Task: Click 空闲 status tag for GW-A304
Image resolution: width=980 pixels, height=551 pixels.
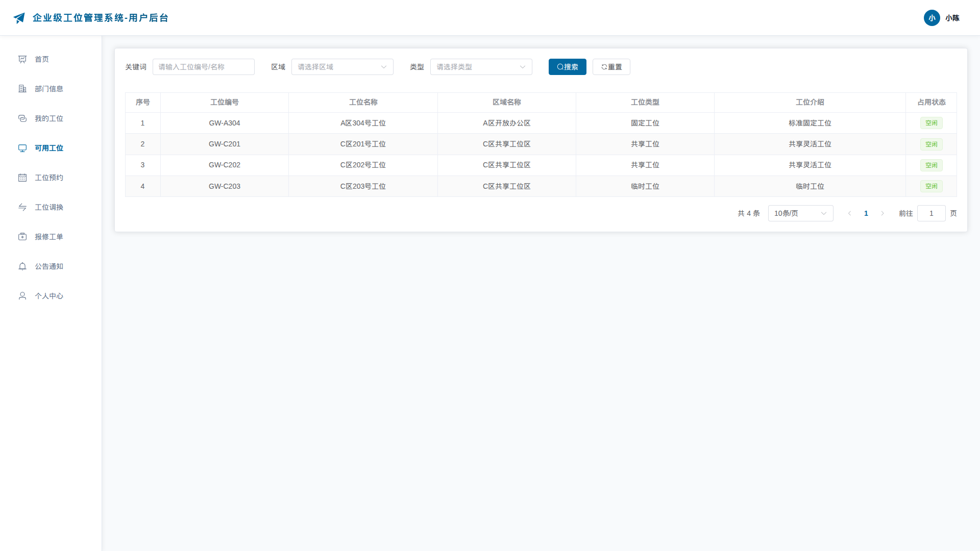Action: (x=932, y=123)
